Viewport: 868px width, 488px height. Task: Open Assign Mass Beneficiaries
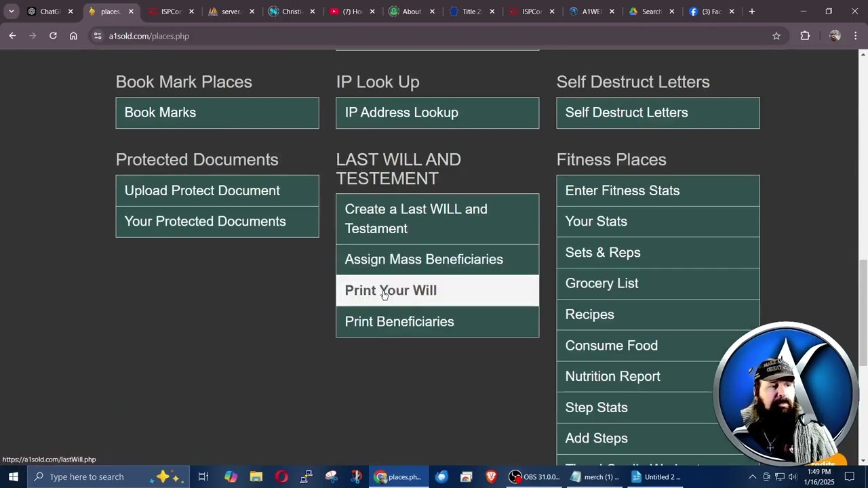click(437, 260)
